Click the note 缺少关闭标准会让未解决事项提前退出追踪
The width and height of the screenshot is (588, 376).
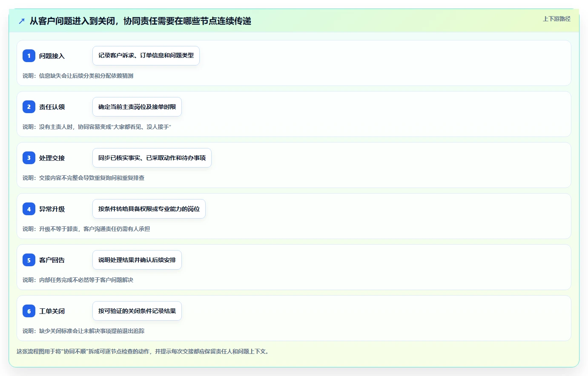[x=83, y=331]
